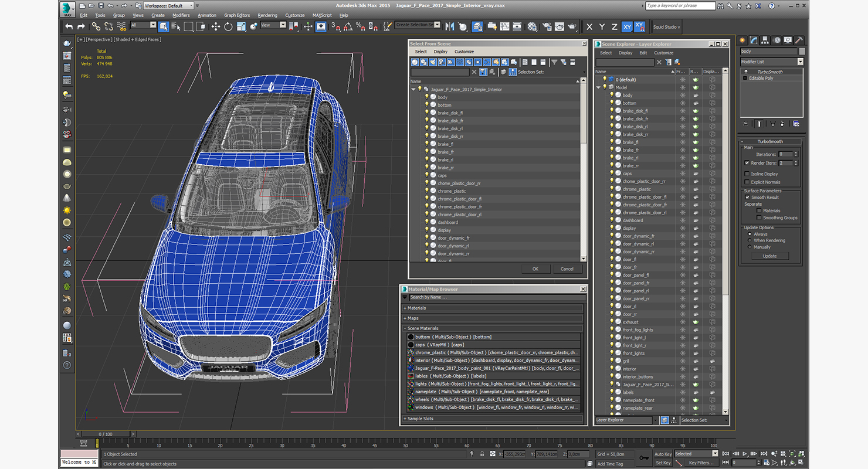This screenshot has height=469, width=868.
Task: Open Display menu in Select From Scene
Action: click(x=440, y=52)
